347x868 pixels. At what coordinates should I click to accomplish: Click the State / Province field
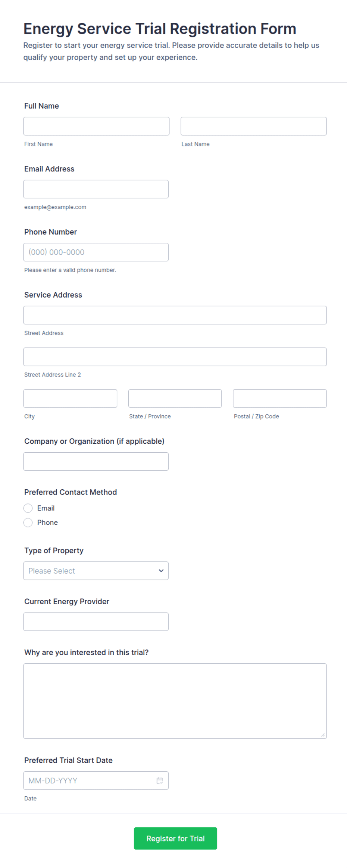pos(175,399)
